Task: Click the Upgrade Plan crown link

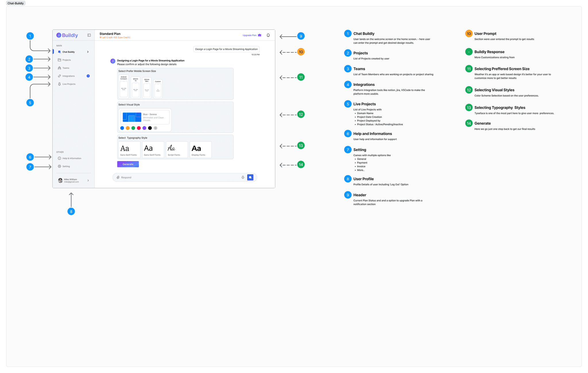Action: tap(252, 35)
